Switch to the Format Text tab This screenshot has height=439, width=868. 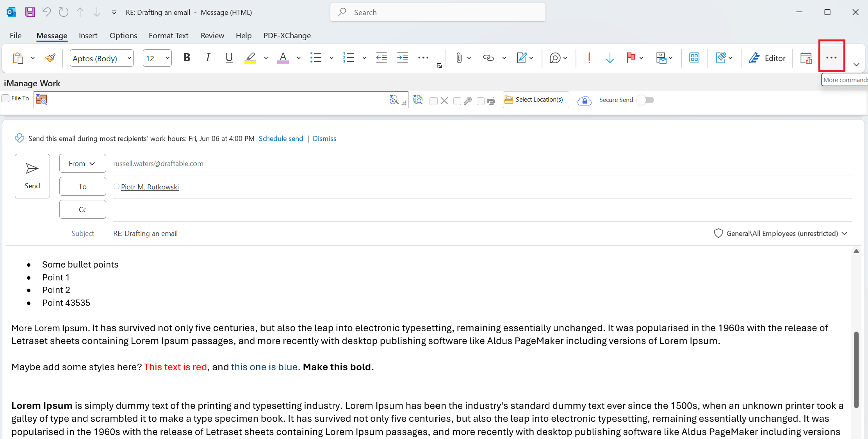(x=168, y=36)
